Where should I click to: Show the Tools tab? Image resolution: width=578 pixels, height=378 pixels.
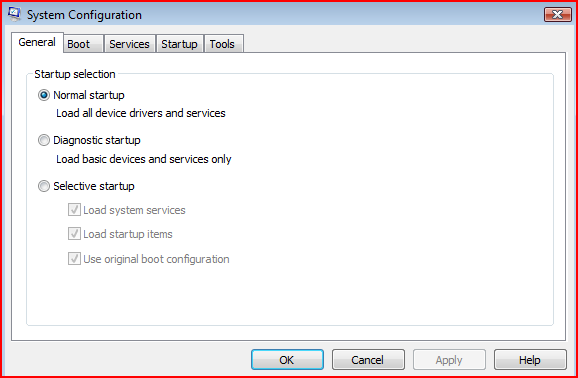click(x=223, y=44)
